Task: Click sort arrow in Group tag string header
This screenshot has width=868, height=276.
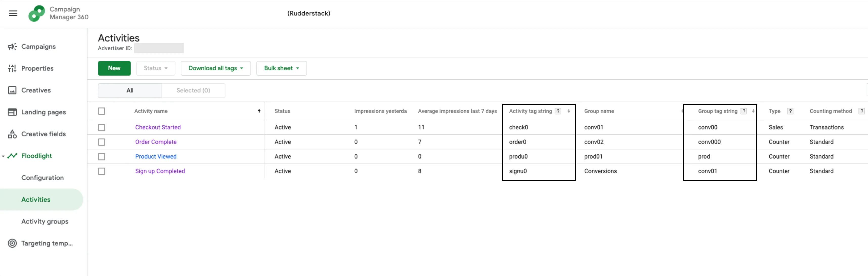Action: [753, 111]
